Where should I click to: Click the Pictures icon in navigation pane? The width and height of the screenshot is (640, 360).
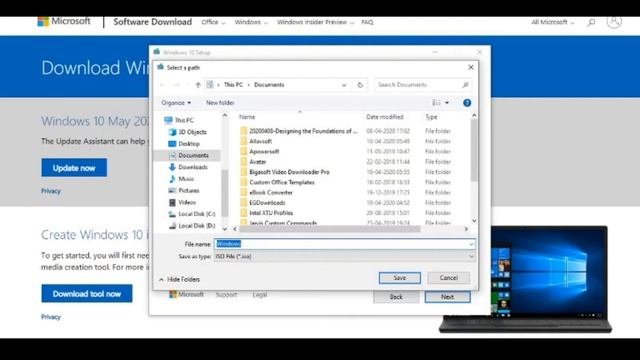click(172, 191)
